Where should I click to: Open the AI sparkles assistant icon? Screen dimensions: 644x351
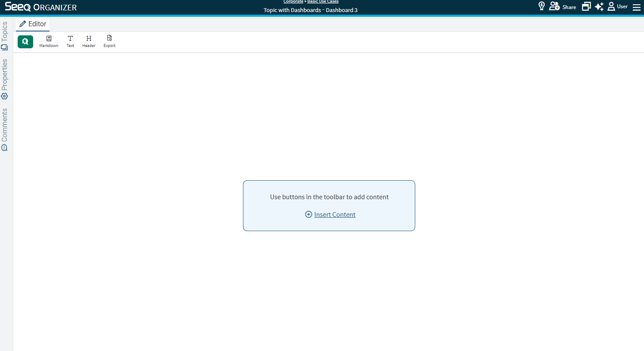[x=599, y=6]
